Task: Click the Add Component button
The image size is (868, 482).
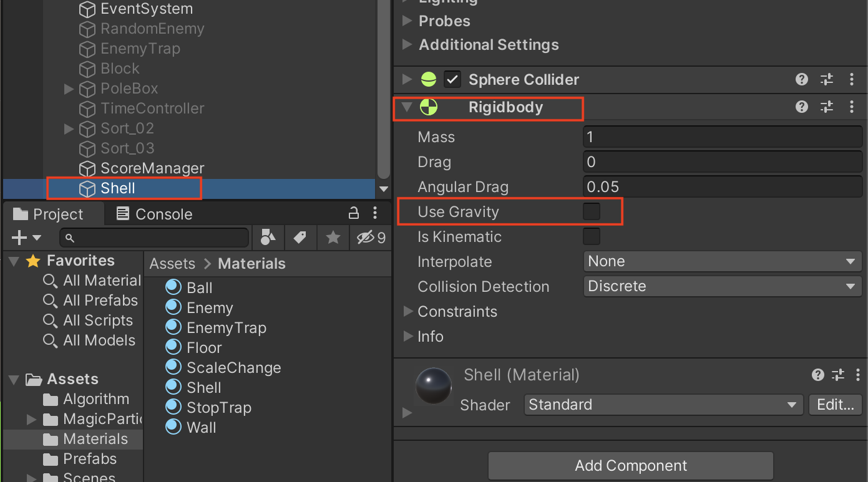Action: click(x=630, y=466)
